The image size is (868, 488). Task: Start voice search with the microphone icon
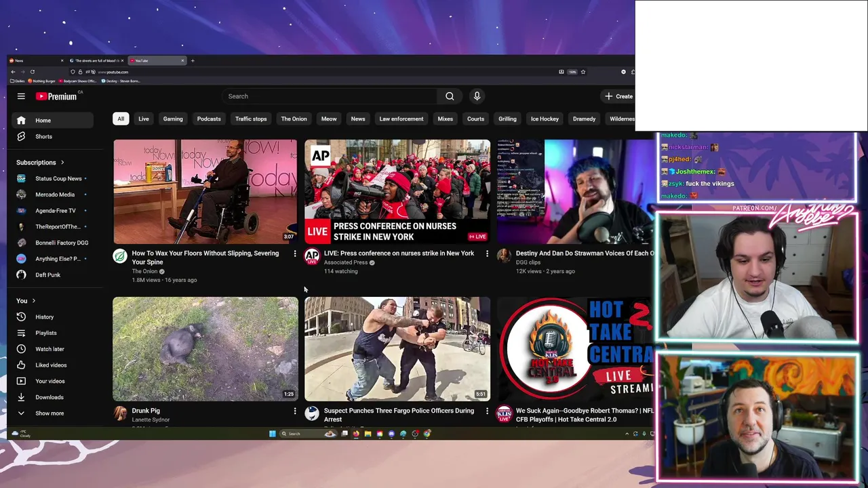click(x=477, y=96)
